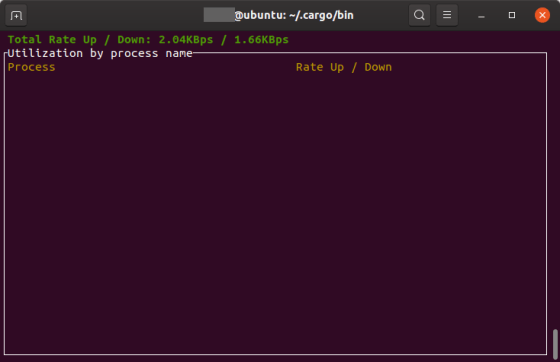Click the scrollbar track above the thumb
The height and width of the screenshot is (362, 560).
click(555, 179)
